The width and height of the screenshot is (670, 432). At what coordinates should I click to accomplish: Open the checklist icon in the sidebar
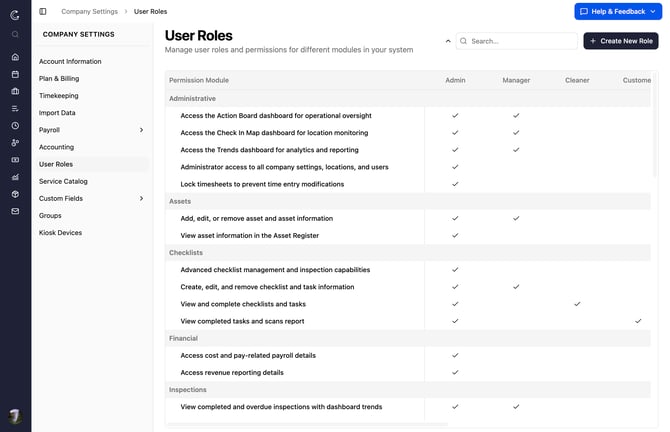[15, 109]
